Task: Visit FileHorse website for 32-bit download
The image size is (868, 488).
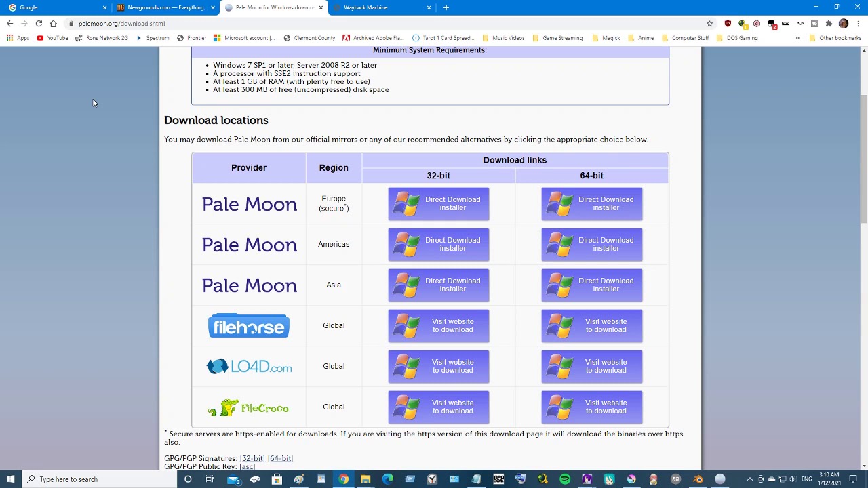Action: pos(439,326)
